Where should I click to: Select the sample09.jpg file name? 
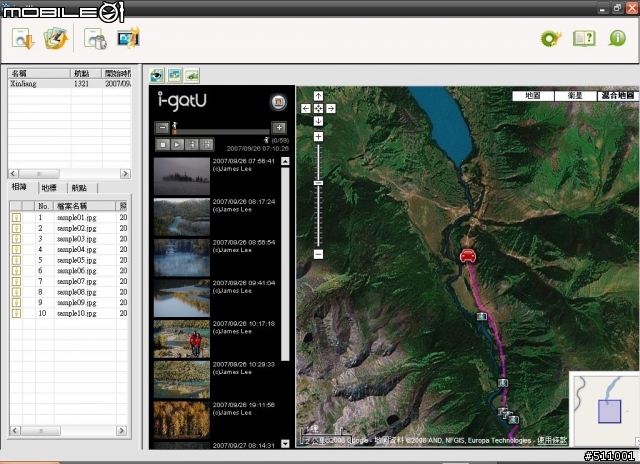coord(77,303)
